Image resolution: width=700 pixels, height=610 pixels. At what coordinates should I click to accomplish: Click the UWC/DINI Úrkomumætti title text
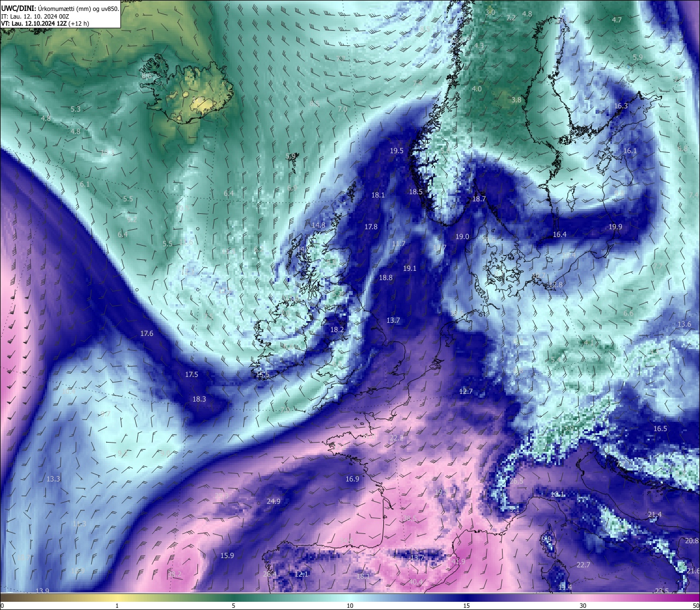(x=60, y=8)
